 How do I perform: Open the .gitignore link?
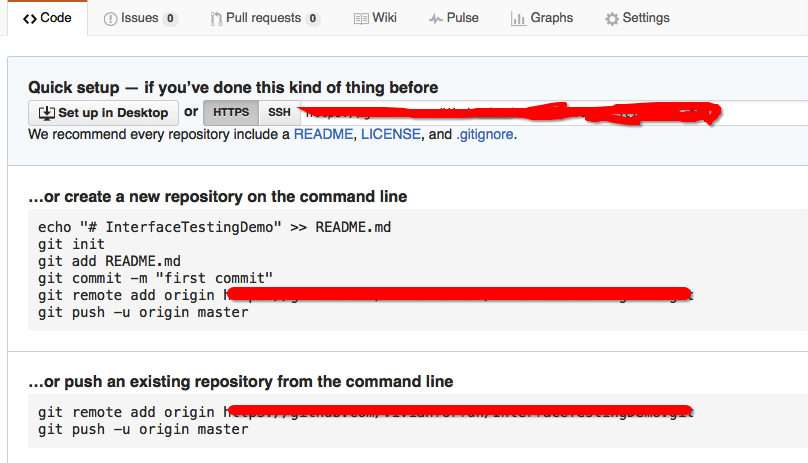[484, 135]
